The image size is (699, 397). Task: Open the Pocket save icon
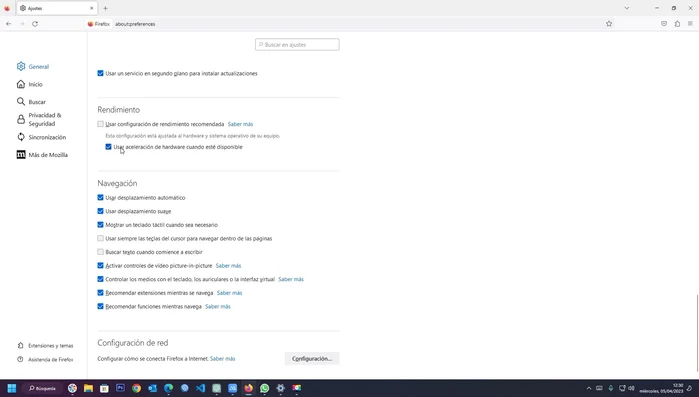[664, 24]
